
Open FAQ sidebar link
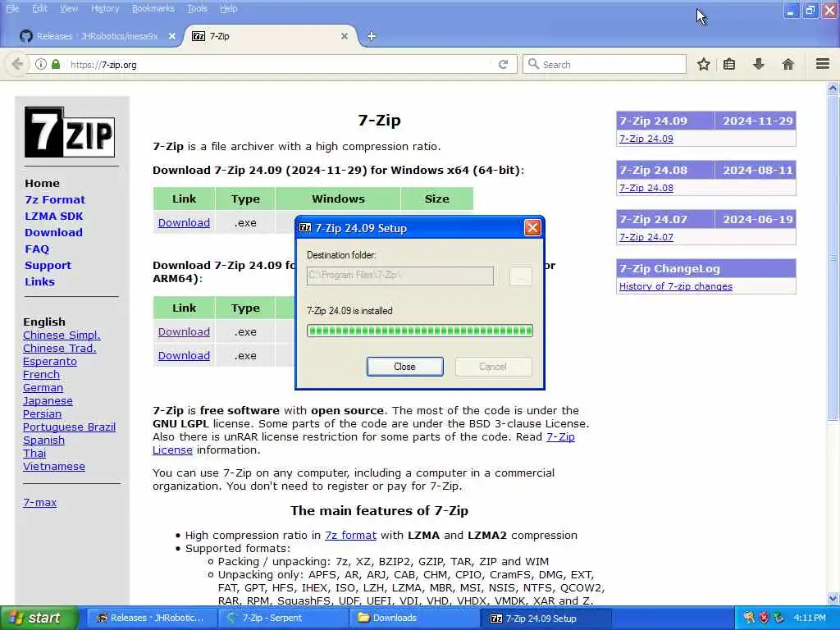click(37, 249)
